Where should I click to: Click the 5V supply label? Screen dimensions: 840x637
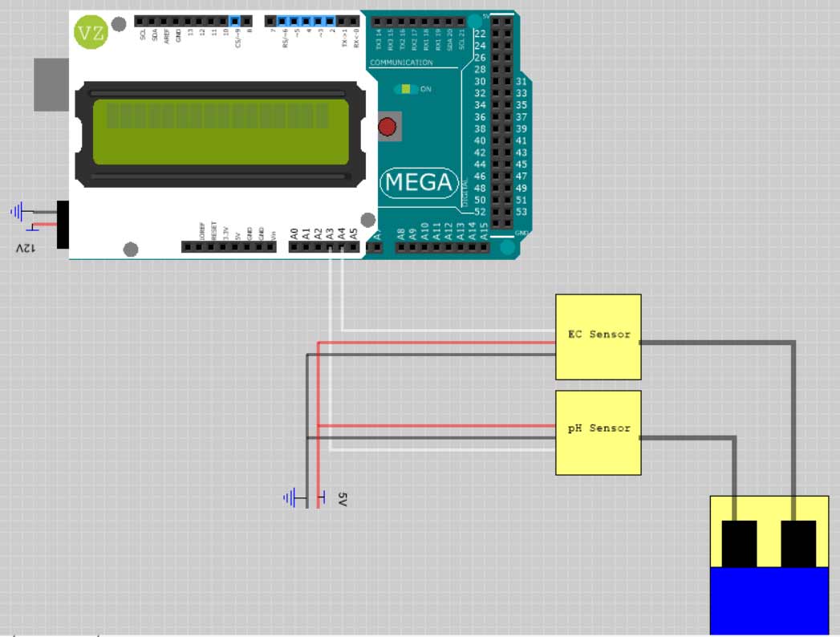click(343, 499)
